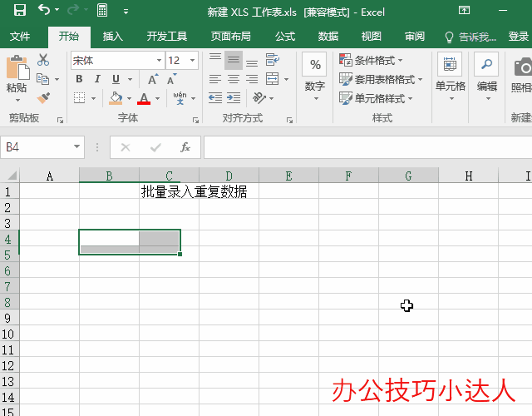Cut selection with the scissors icon

click(x=43, y=60)
